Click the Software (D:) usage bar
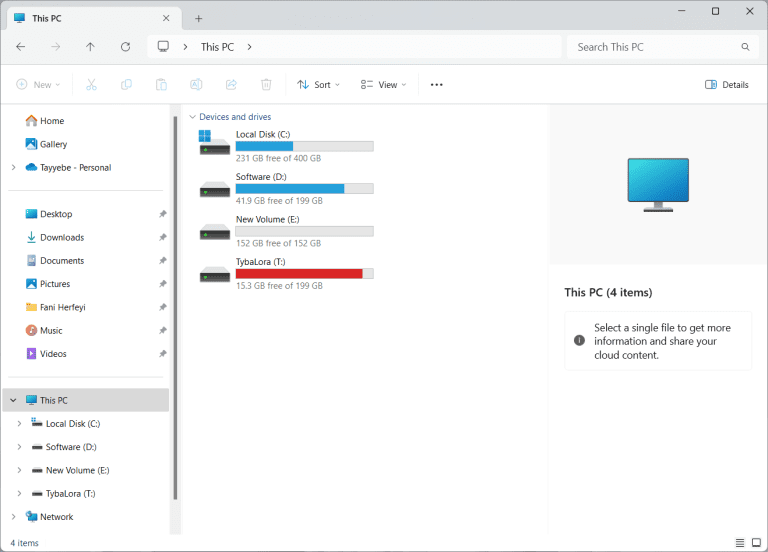This screenshot has width=768, height=552. tap(305, 189)
